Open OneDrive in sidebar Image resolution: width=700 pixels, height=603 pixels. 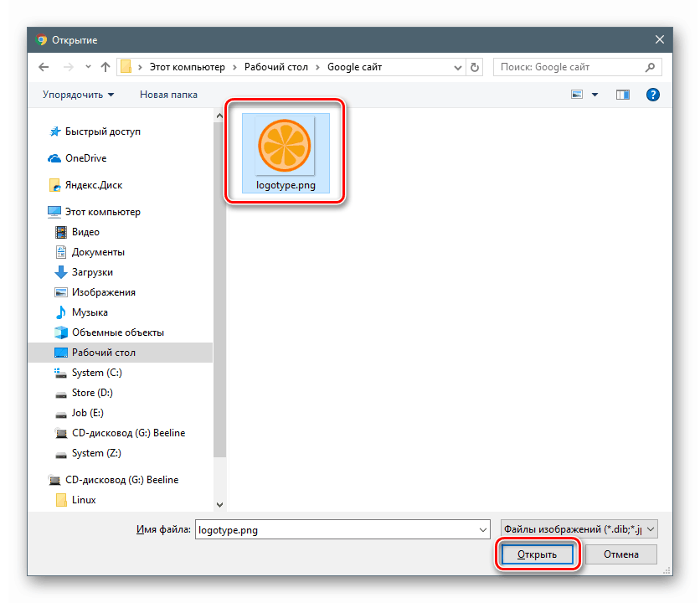pos(85,158)
